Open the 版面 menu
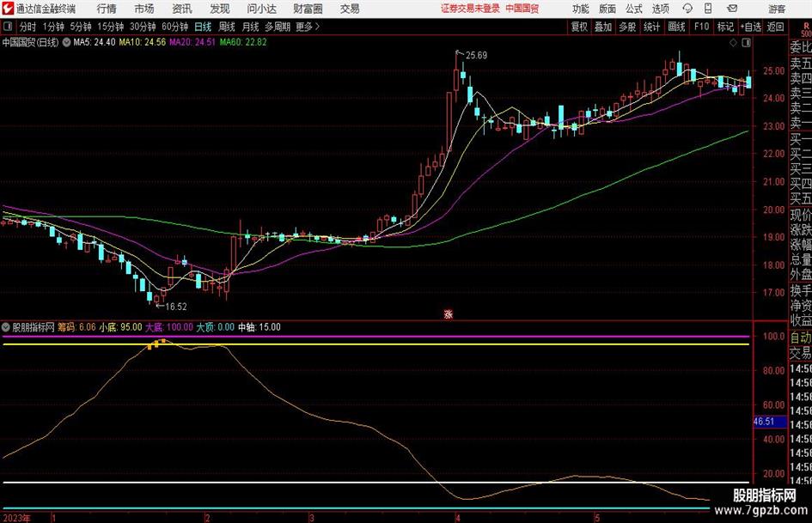The image size is (812, 523). click(x=607, y=9)
